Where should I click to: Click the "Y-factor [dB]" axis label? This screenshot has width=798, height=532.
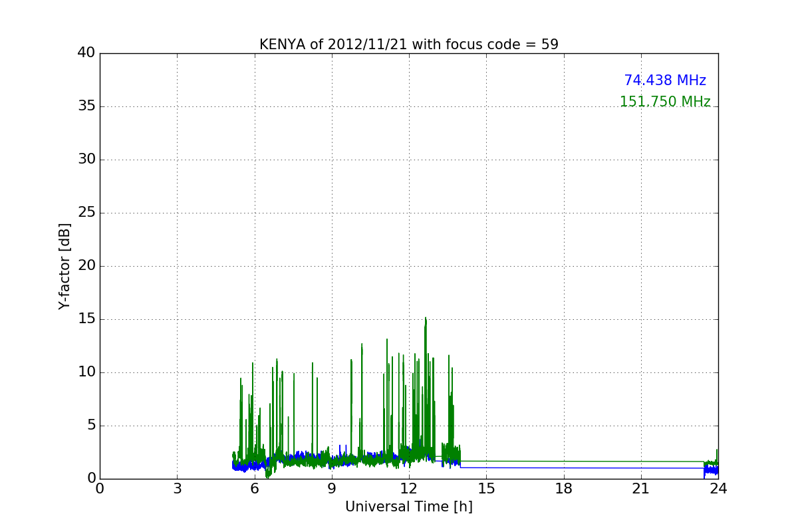pos(65,266)
